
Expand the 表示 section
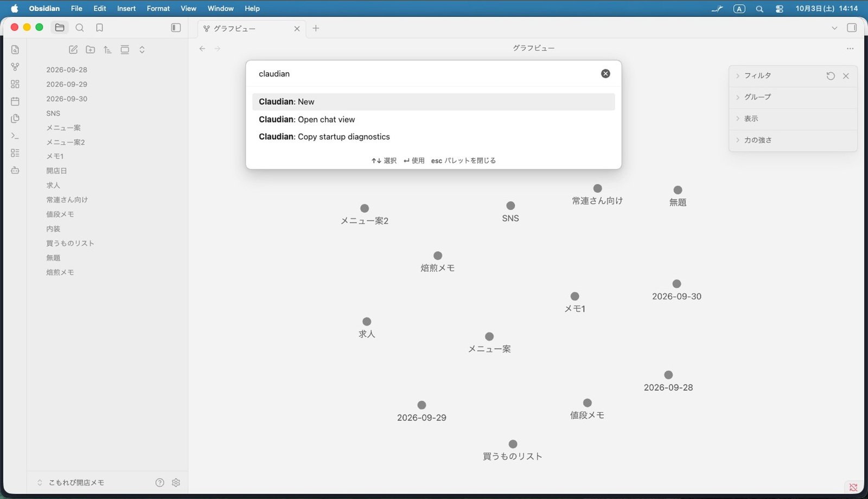(x=751, y=118)
